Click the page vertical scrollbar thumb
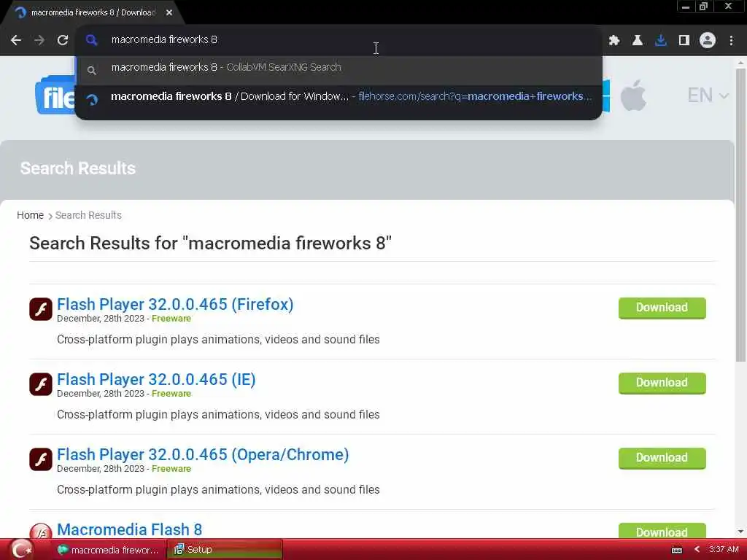747x560 pixels. pos(740,214)
